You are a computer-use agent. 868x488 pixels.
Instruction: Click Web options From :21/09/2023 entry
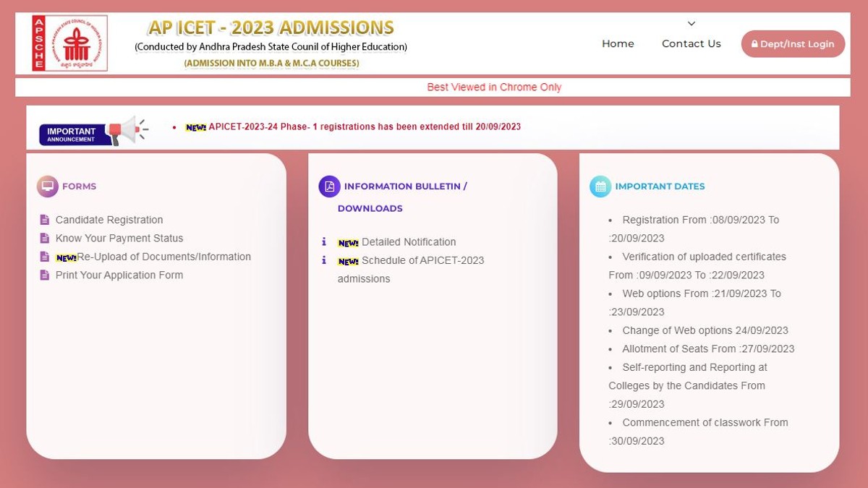click(695, 303)
